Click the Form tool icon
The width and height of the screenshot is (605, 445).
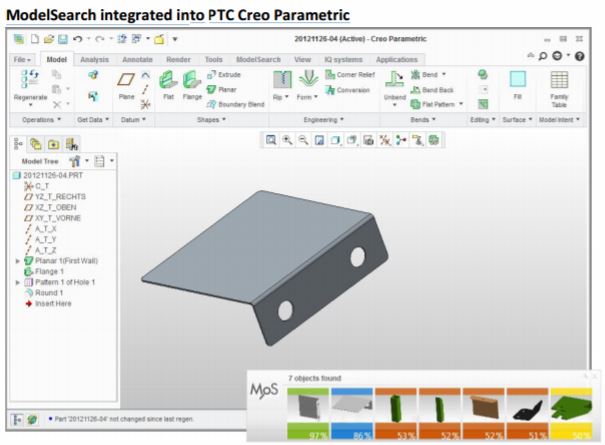click(x=308, y=79)
